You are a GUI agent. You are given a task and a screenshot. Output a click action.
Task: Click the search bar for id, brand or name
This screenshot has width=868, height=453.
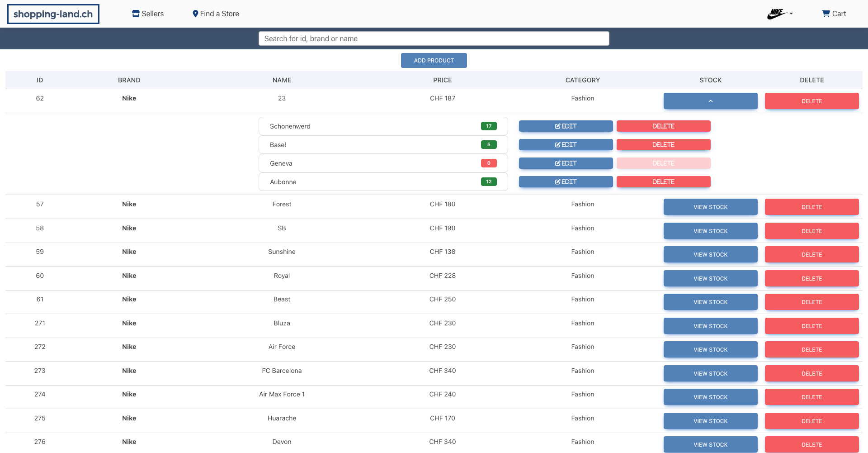click(x=434, y=38)
